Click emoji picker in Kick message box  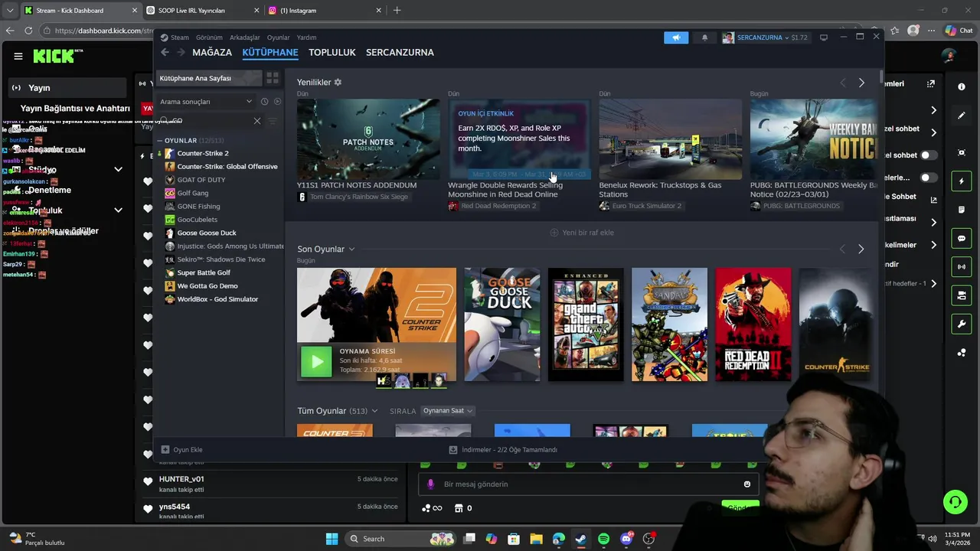[x=747, y=484]
